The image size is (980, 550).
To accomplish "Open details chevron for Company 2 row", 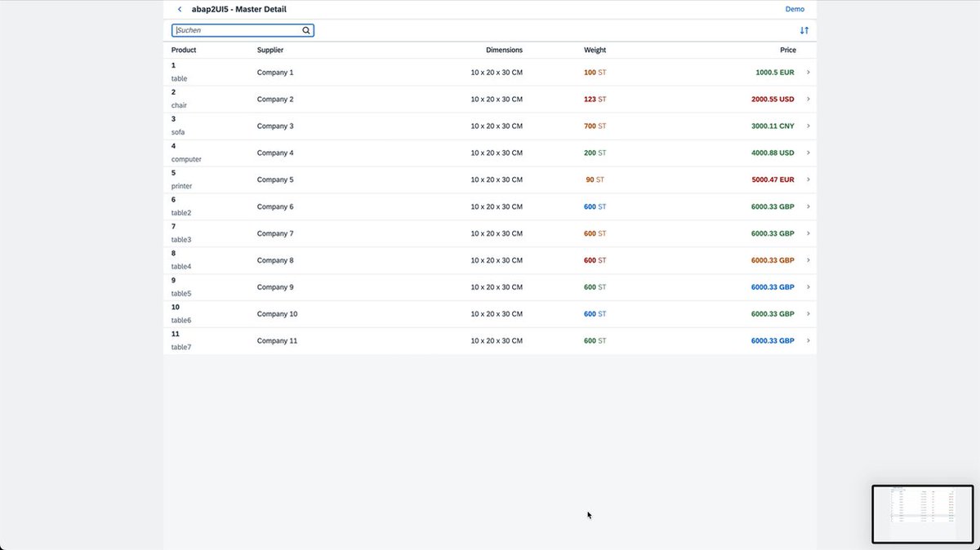I will pyautogui.click(x=808, y=100).
